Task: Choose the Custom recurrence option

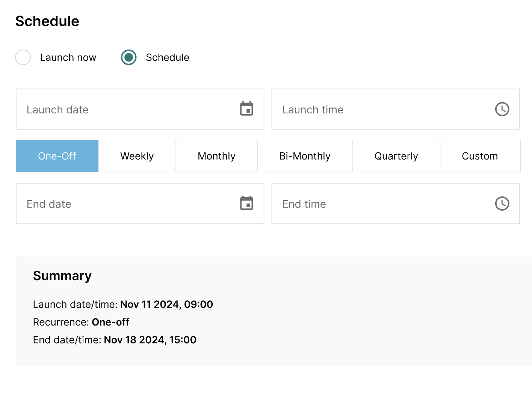Action: click(480, 156)
